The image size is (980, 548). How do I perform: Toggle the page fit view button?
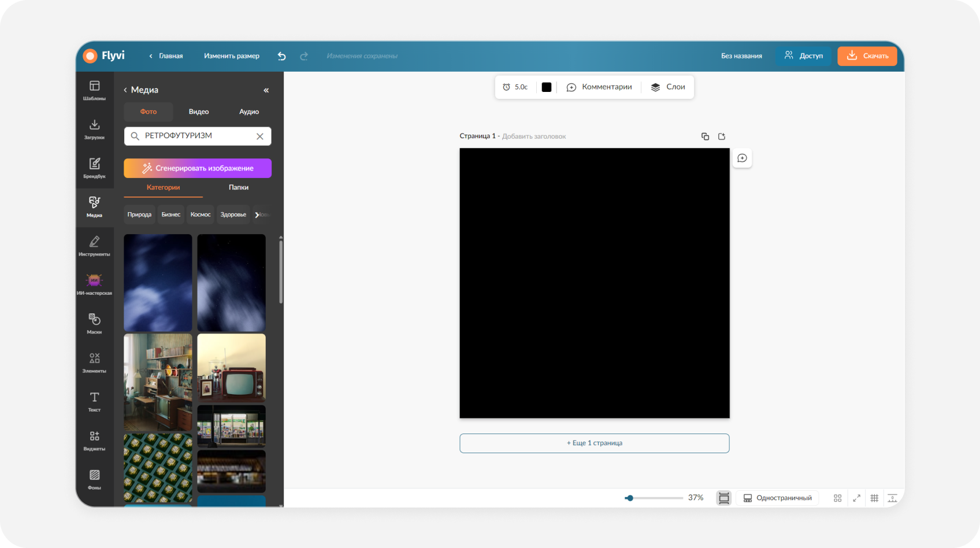723,498
